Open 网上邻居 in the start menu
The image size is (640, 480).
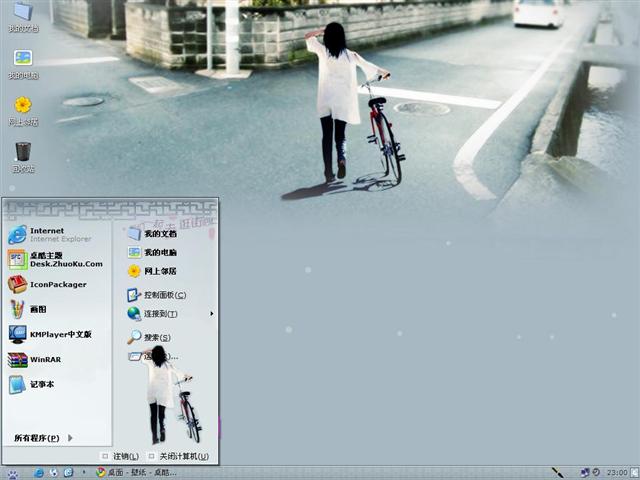(x=152, y=271)
